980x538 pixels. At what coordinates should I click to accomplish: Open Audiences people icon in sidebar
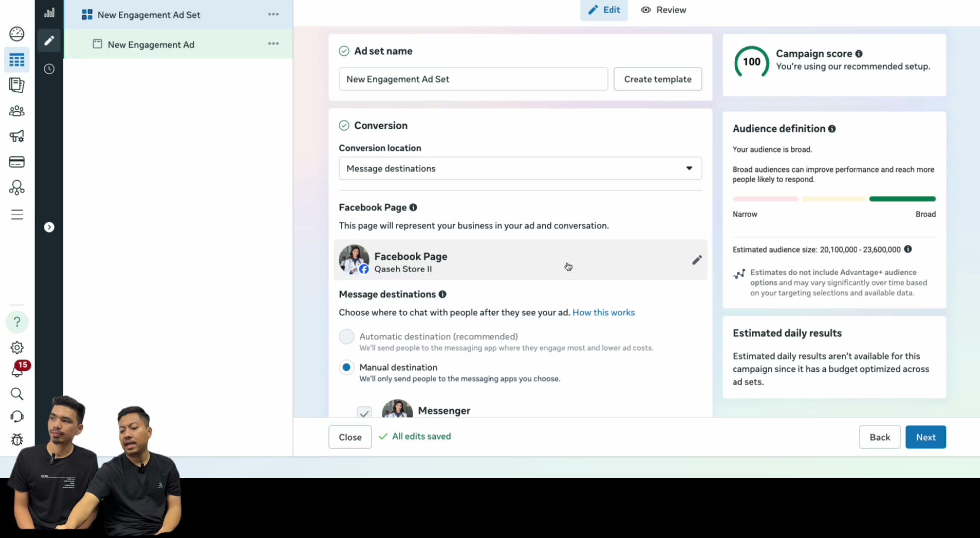point(17,111)
